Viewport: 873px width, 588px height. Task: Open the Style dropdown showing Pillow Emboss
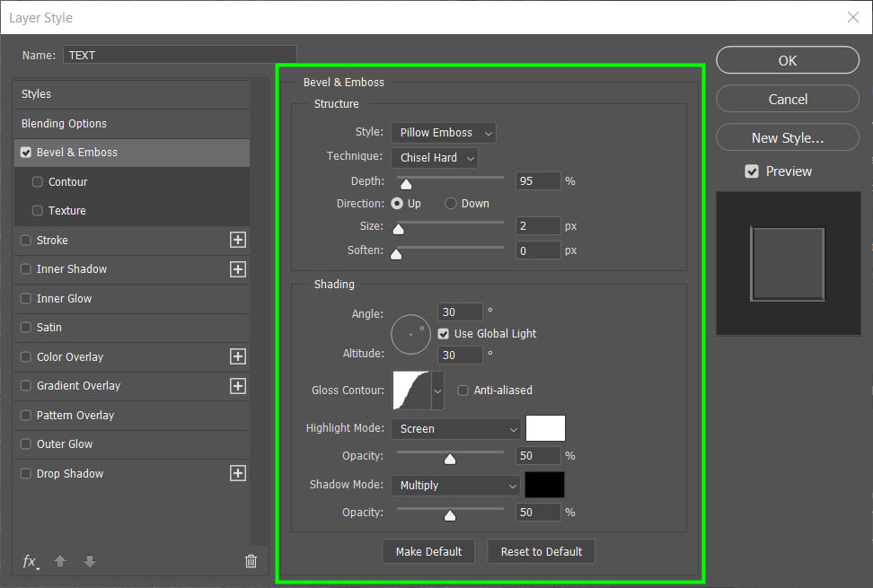click(443, 133)
